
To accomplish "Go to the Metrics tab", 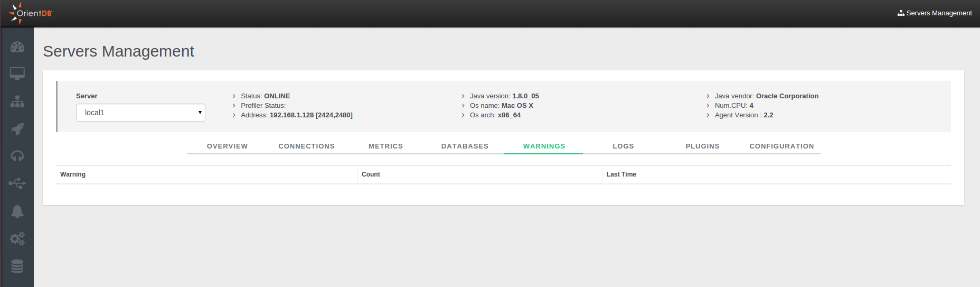I will pyautogui.click(x=385, y=146).
